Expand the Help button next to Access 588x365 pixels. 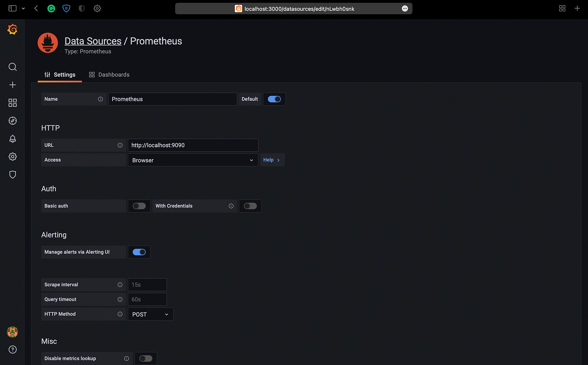coord(272,160)
